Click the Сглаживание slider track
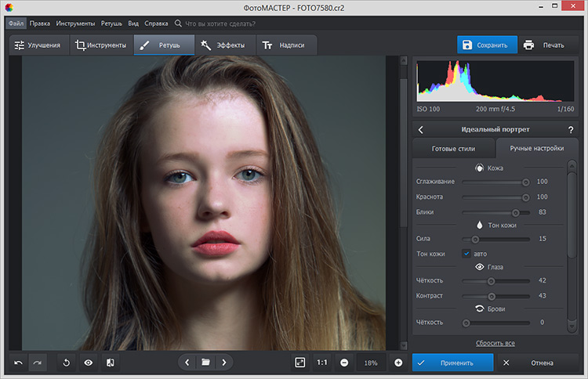This screenshot has width=588, height=379. click(x=494, y=182)
